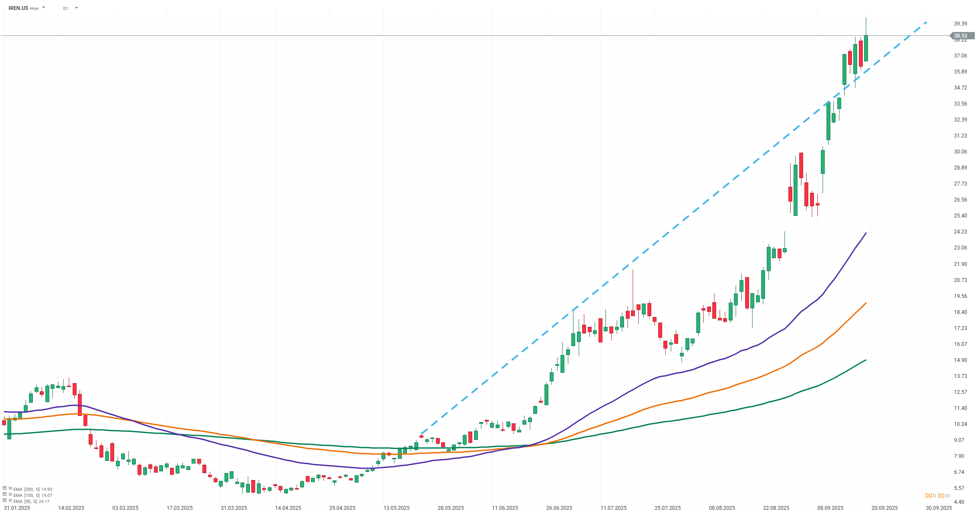Screen dimensions: 980x515
Task: Click the IREN.US ticker name
Action: [x=18, y=8]
